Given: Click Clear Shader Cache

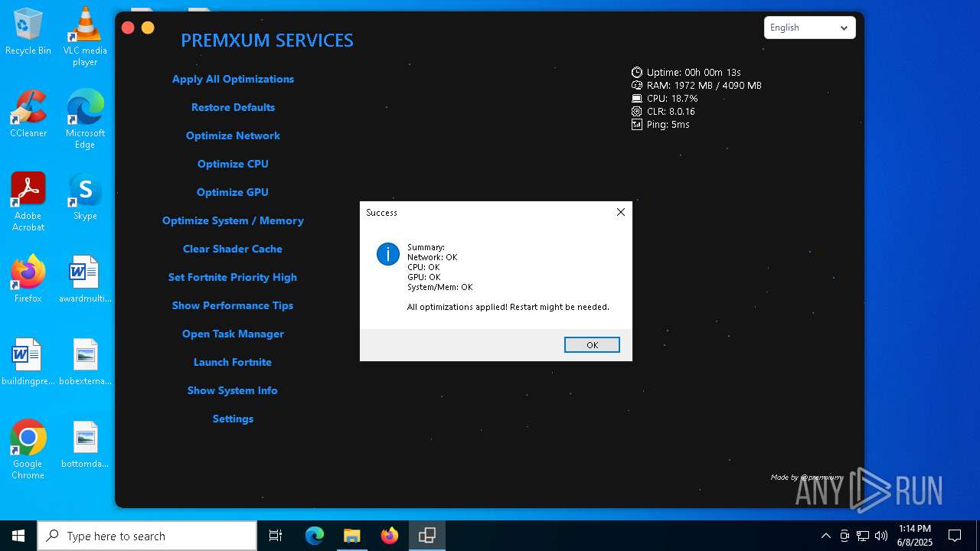Looking at the screenshot, I should tap(233, 249).
